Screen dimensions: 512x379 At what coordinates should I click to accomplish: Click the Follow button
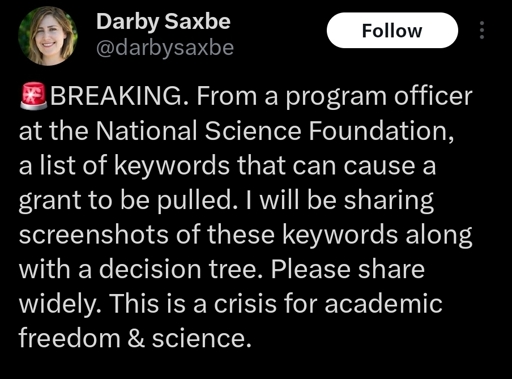[x=392, y=30]
